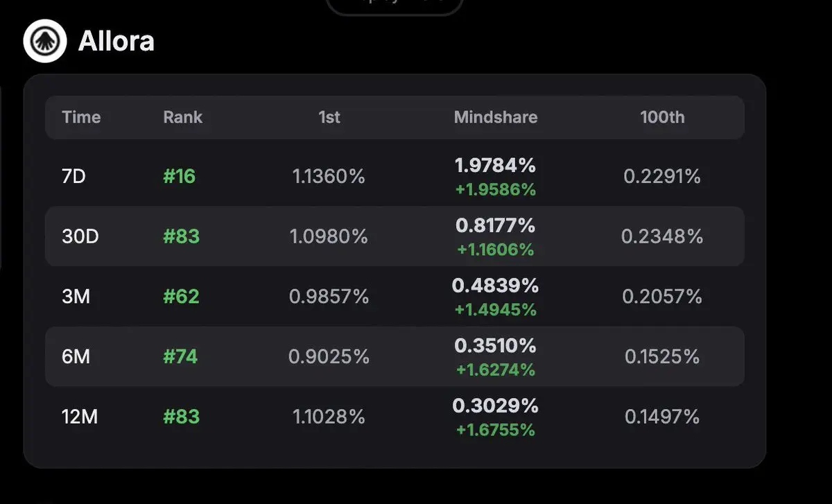
Task: Click the 1.9784% mindshare value
Action: coord(496,166)
